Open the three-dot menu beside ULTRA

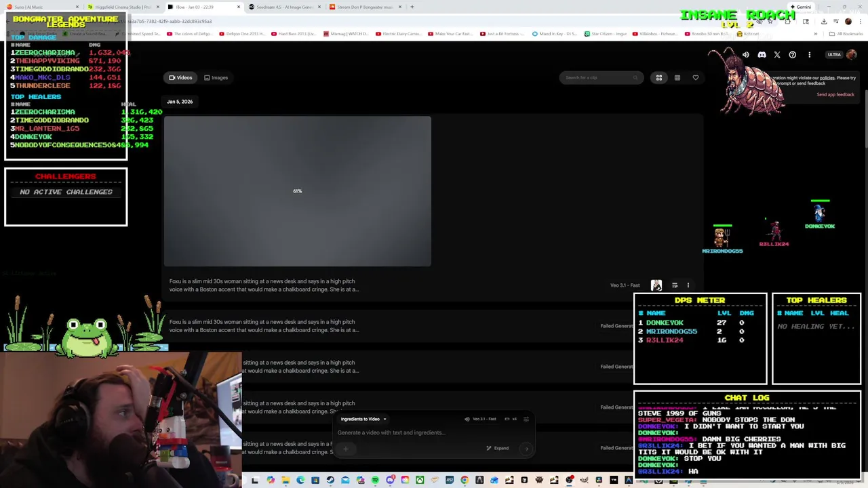coord(809,55)
